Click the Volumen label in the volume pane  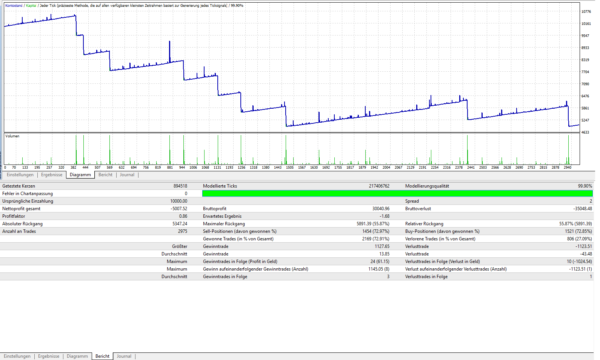(x=12, y=136)
